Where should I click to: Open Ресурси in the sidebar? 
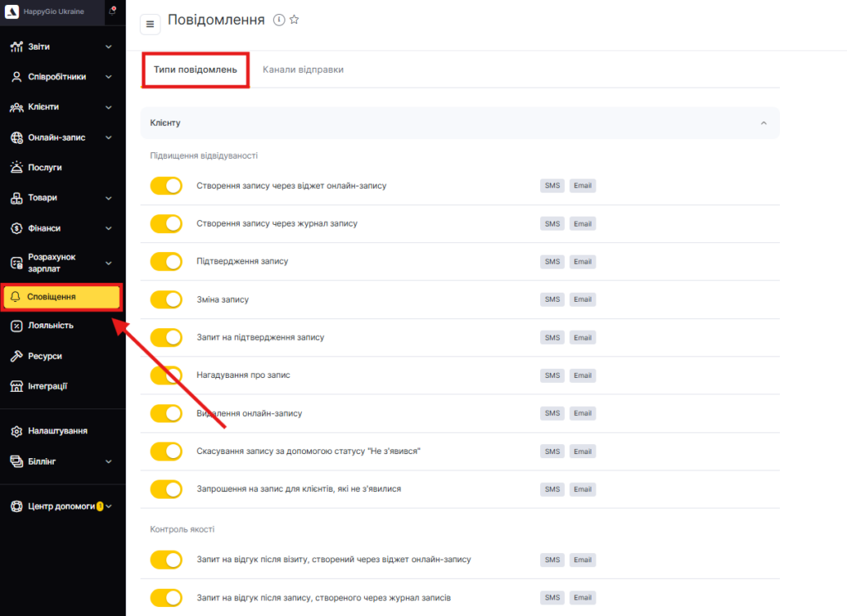45,356
